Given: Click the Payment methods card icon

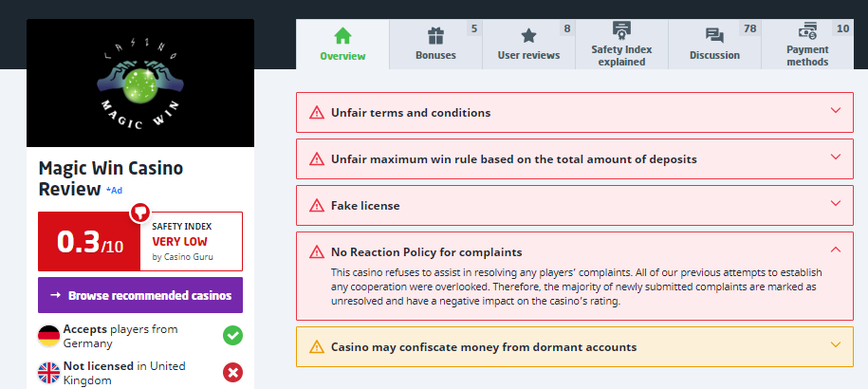Looking at the screenshot, I should click(807, 29).
